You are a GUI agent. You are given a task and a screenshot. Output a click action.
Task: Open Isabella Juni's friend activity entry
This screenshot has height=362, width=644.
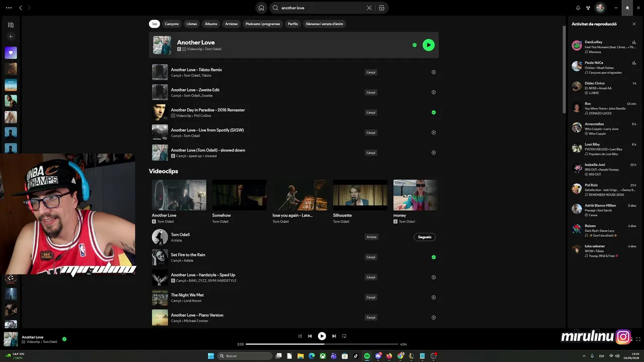(x=604, y=169)
